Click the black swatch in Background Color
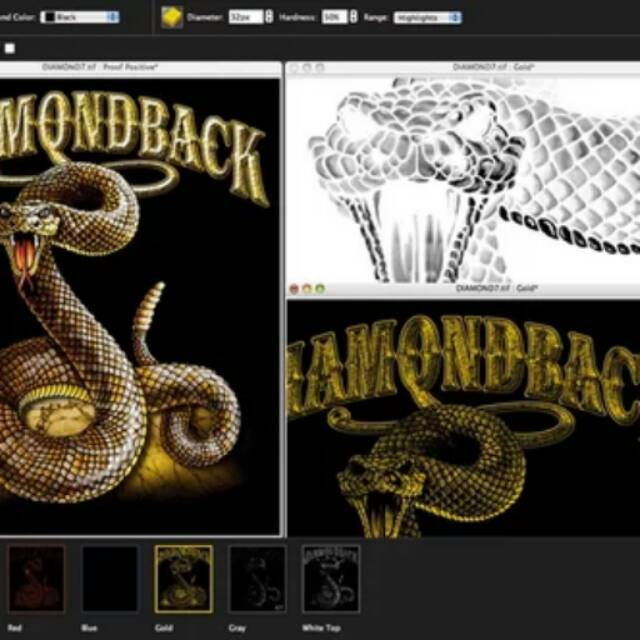This screenshot has width=640, height=640. tap(50, 17)
